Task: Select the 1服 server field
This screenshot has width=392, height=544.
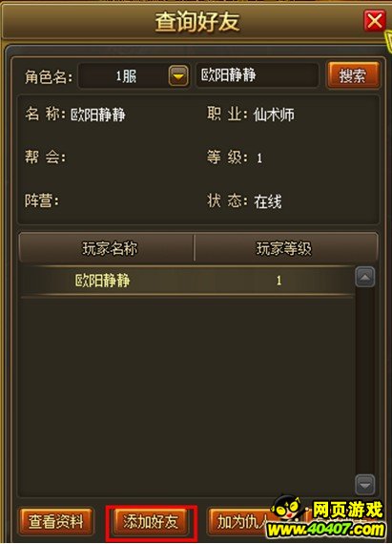Action: pos(124,75)
